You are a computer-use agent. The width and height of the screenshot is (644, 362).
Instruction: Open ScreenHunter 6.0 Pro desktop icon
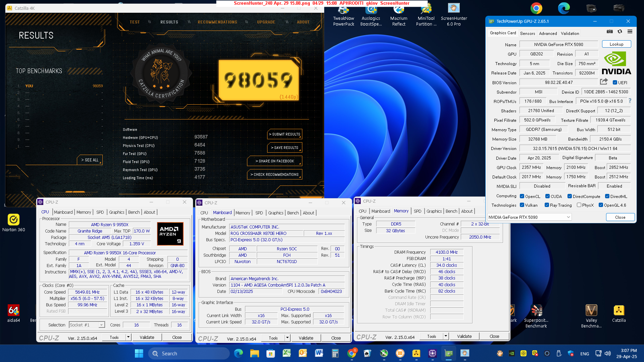[x=454, y=15]
